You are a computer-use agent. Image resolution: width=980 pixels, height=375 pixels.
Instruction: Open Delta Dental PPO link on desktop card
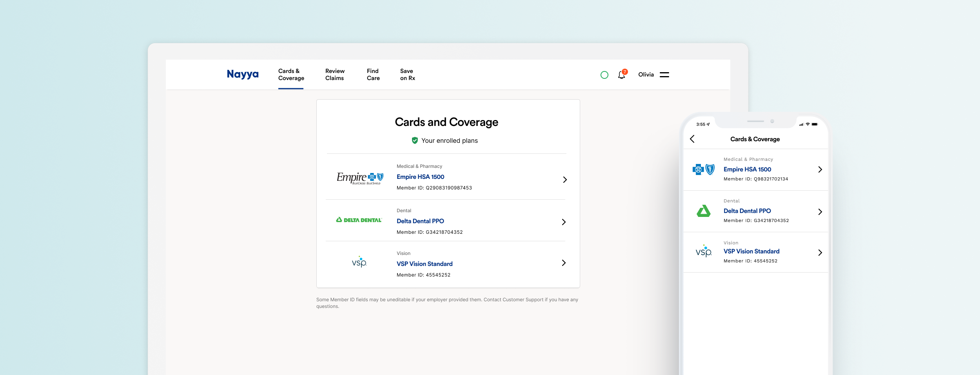tap(420, 221)
